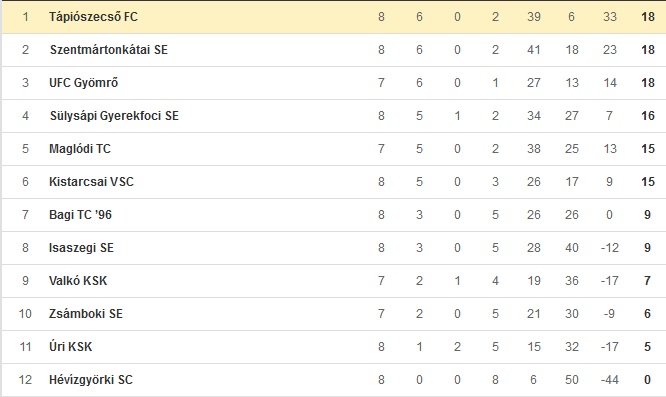Open the Kistarcsai VSC team page
This screenshot has height=397, width=666.
(x=91, y=182)
